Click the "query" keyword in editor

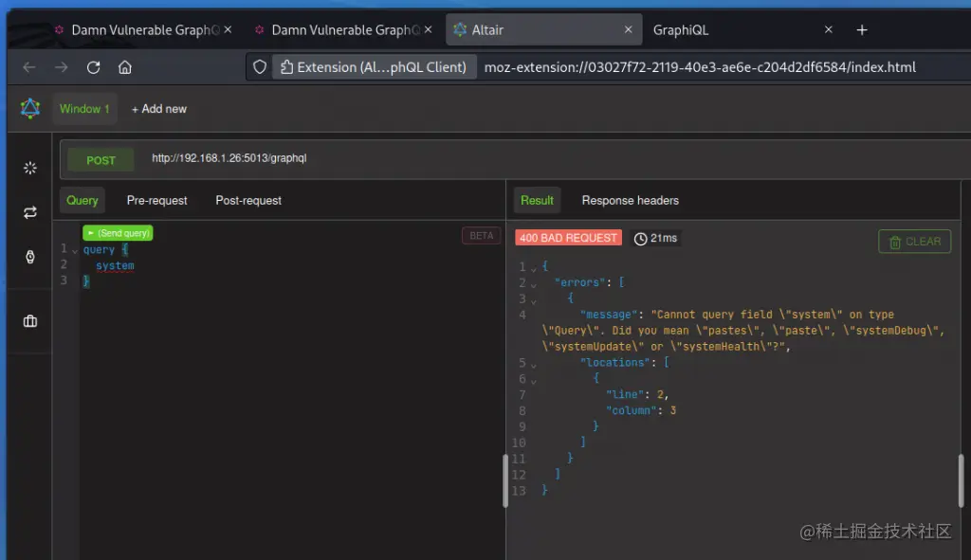(x=99, y=249)
